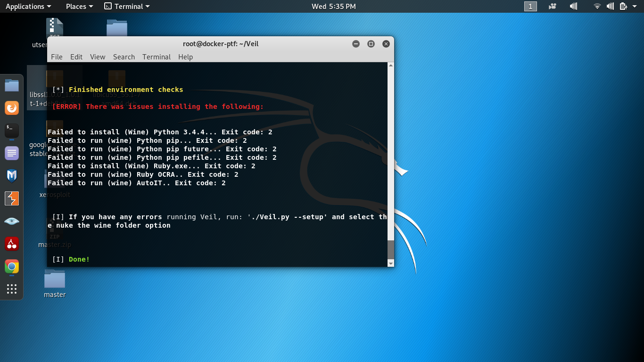
Task: Open the system status dropdown arrow
Action: (634, 6)
